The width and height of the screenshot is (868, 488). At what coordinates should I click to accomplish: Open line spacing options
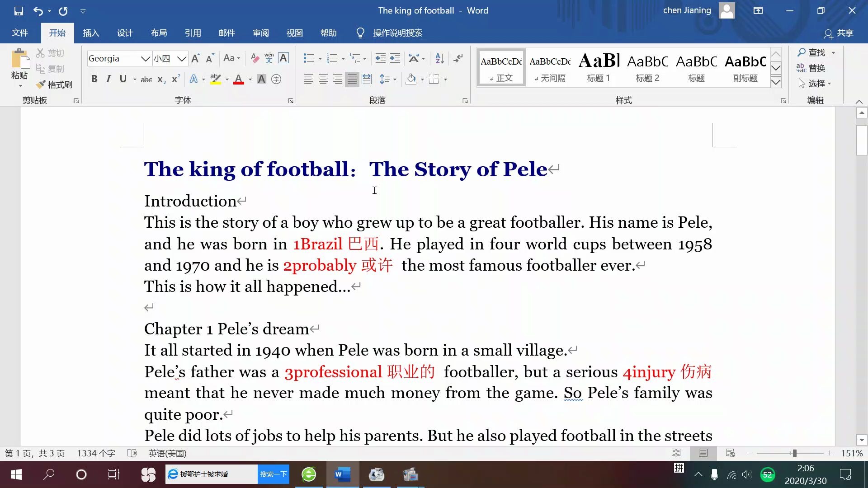click(388, 79)
